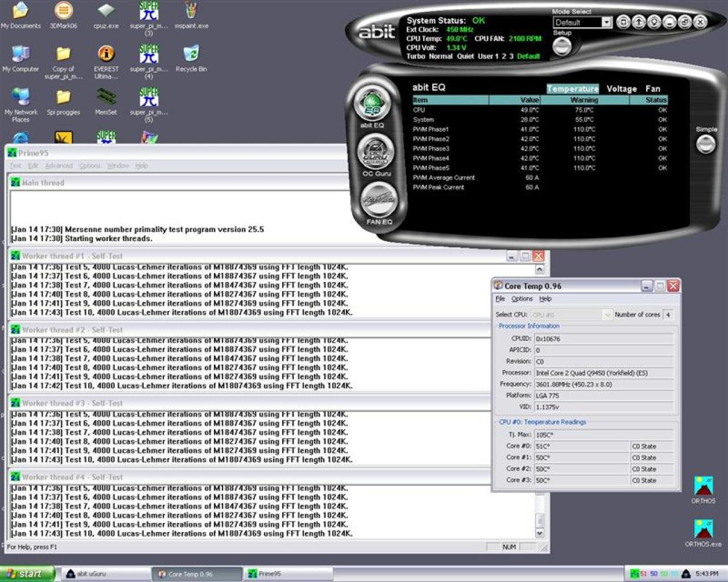Open the Help menu in Prime95
The image size is (728, 582).
coord(141,165)
